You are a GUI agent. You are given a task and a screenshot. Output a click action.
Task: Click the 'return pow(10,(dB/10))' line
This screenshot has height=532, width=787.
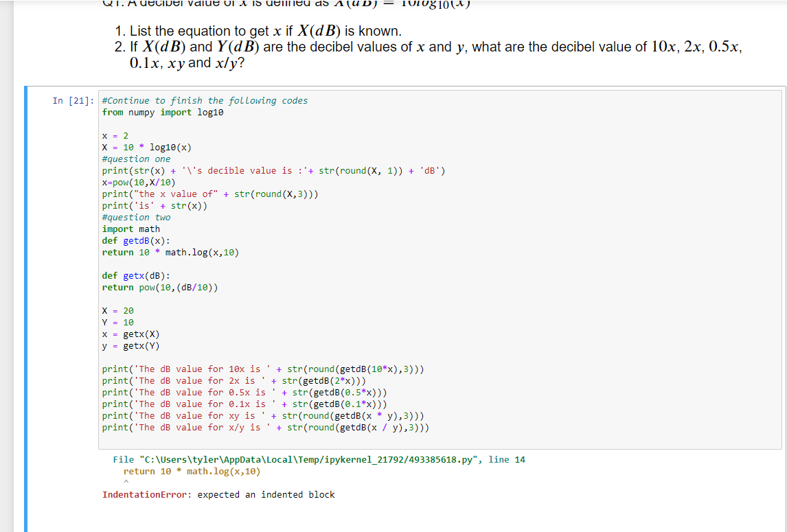coord(160,287)
